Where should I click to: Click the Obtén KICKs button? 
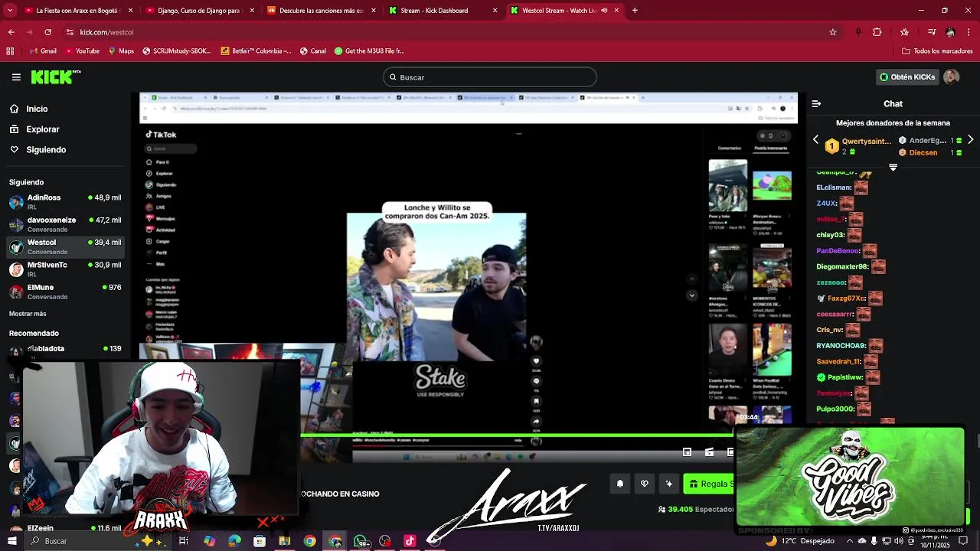[x=907, y=77]
